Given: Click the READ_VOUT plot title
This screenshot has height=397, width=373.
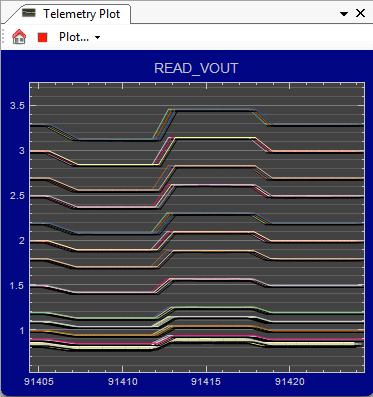Looking at the screenshot, I should coord(196,68).
